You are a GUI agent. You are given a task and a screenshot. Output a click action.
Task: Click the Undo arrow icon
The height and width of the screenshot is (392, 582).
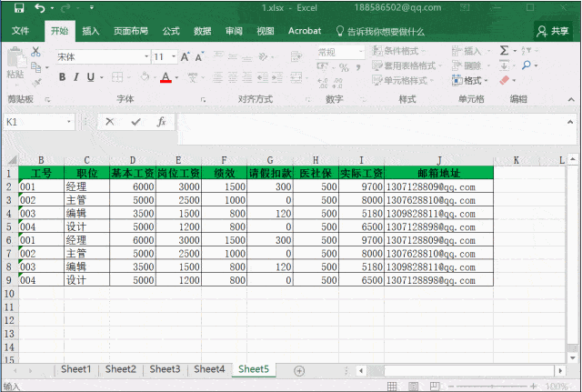click(x=41, y=8)
